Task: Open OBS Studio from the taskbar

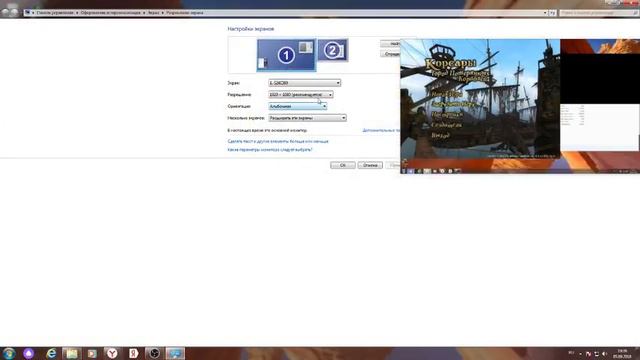Action: click(x=154, y=353)
